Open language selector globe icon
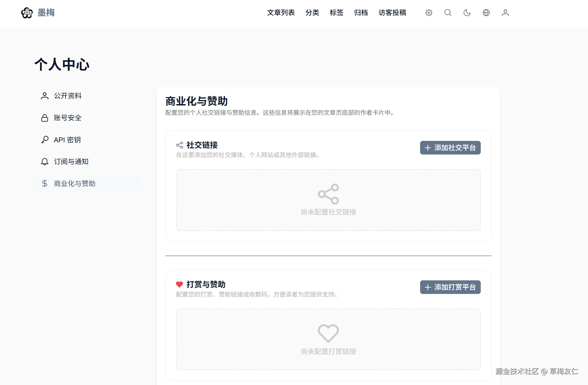Viewport: 588px width, 385px height. click(x=486, y=13)
